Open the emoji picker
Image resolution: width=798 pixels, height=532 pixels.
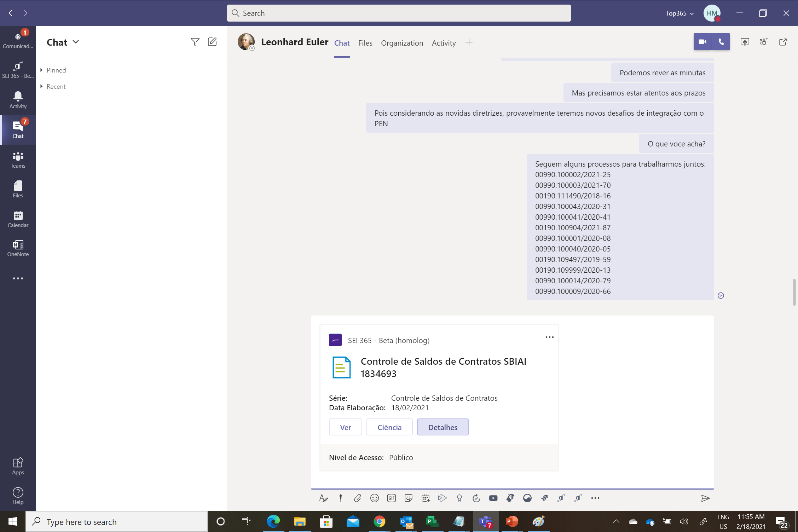[374, 498]
